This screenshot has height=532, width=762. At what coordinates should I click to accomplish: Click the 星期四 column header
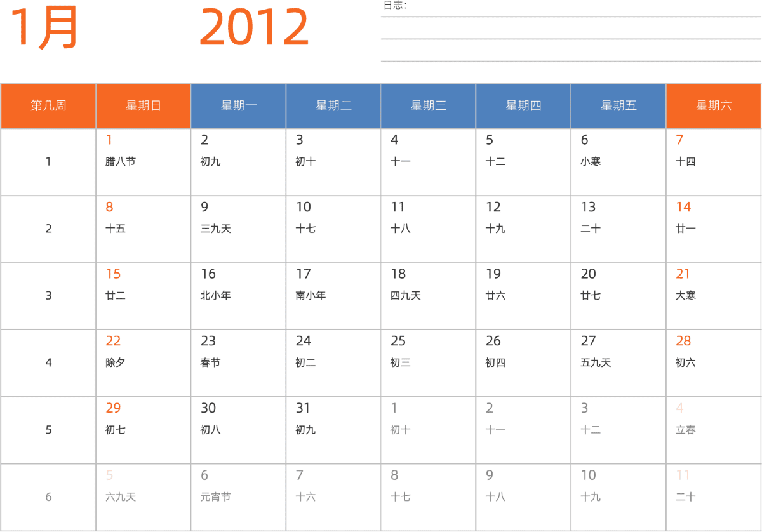(524, 106)
